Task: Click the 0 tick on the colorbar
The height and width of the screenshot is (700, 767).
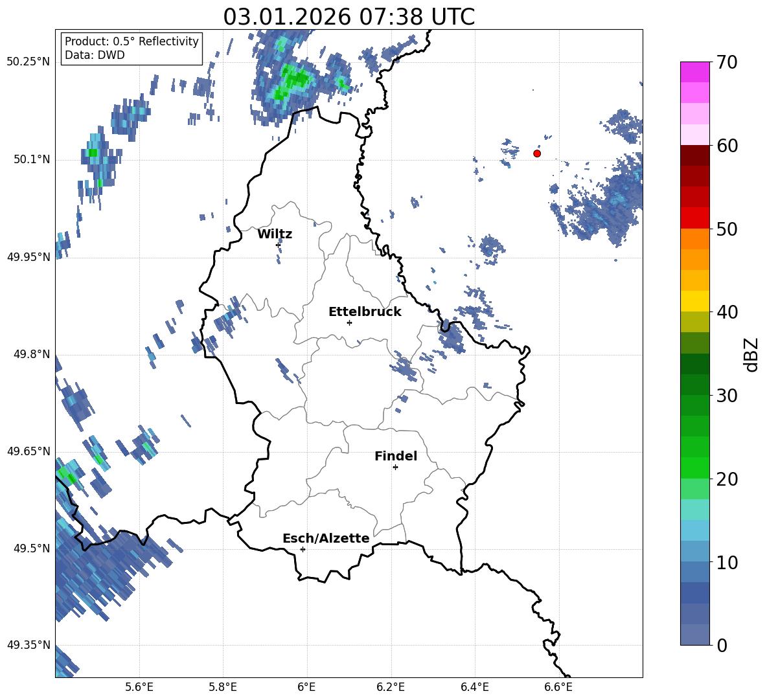Action: tap(722, 646)
